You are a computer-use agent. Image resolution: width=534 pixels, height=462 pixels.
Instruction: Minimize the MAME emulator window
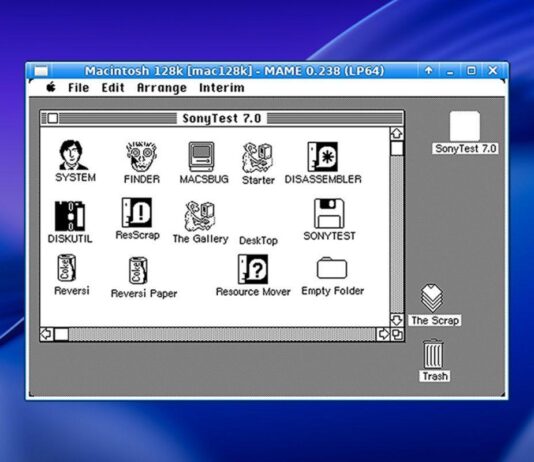coord(450,71)
